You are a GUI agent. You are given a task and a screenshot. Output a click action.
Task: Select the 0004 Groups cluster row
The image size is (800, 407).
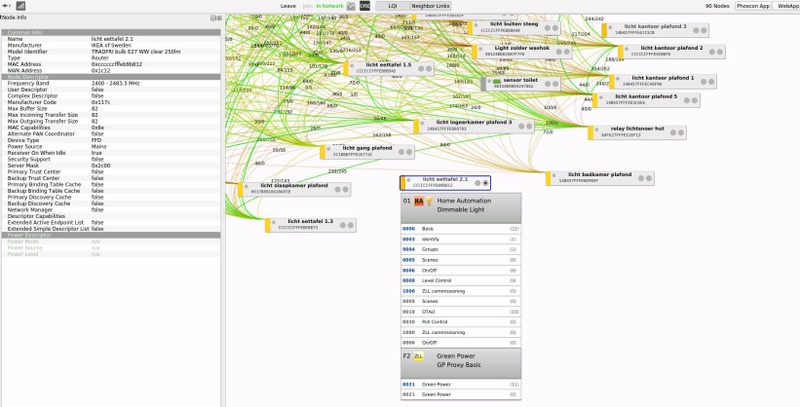point(461,249)
